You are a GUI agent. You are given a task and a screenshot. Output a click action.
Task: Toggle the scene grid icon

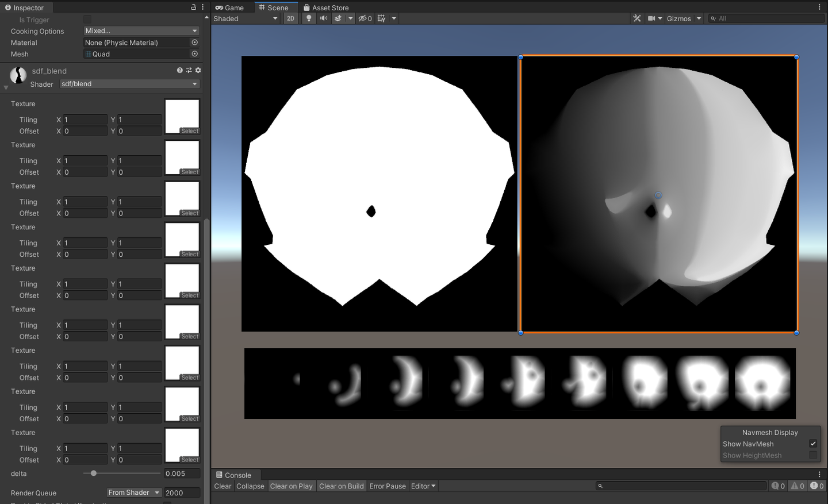click(x=381, y=18)
